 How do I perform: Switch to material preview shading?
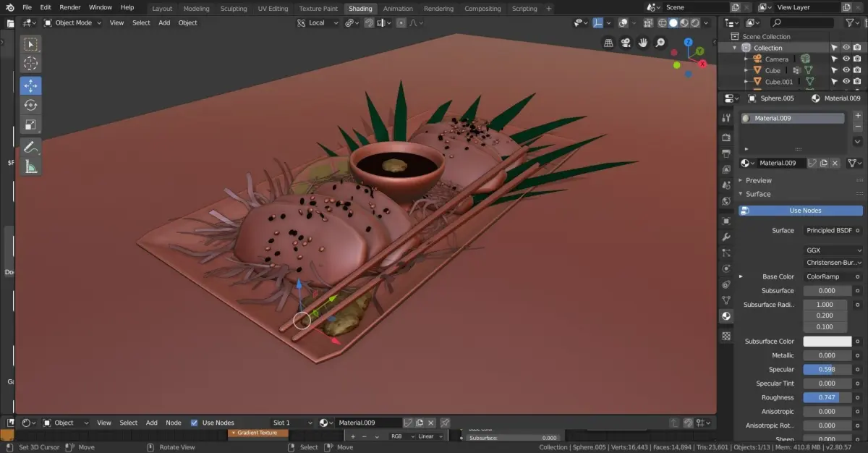point(684,22)
